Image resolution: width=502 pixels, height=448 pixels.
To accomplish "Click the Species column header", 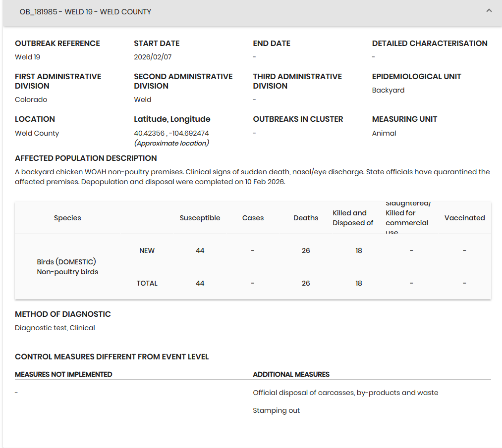I will coord(67,218).
